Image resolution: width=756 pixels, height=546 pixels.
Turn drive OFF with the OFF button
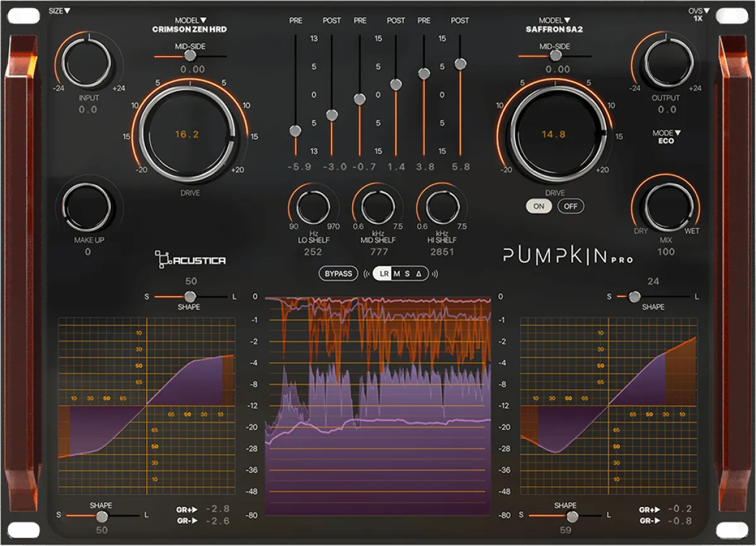pyautogui.click(x=571, y=206)
